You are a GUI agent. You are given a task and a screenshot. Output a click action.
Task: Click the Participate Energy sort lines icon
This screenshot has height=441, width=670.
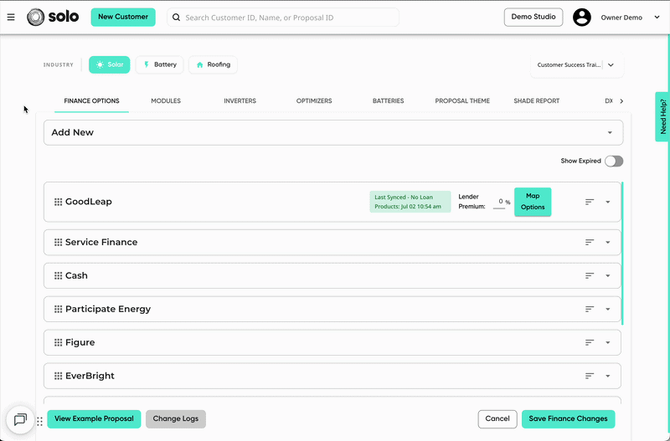590,309
